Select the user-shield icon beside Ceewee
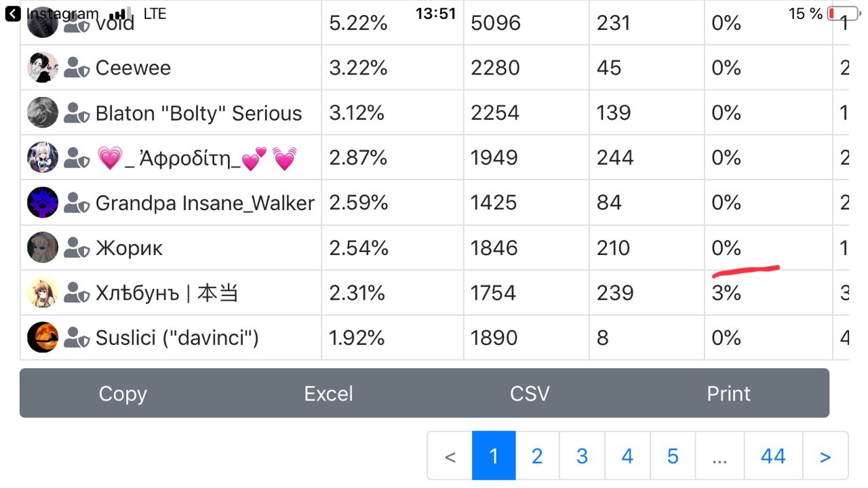 click(x=77, y=68)
